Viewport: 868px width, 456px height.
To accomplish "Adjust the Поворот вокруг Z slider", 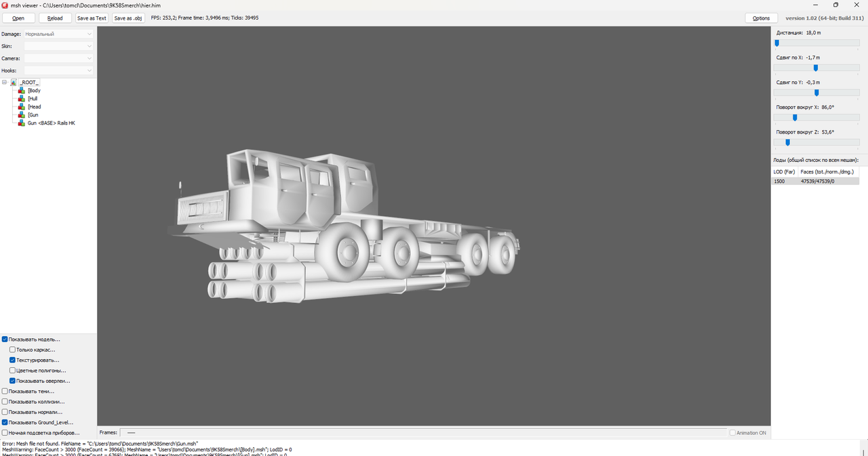I will pos(816,142).
